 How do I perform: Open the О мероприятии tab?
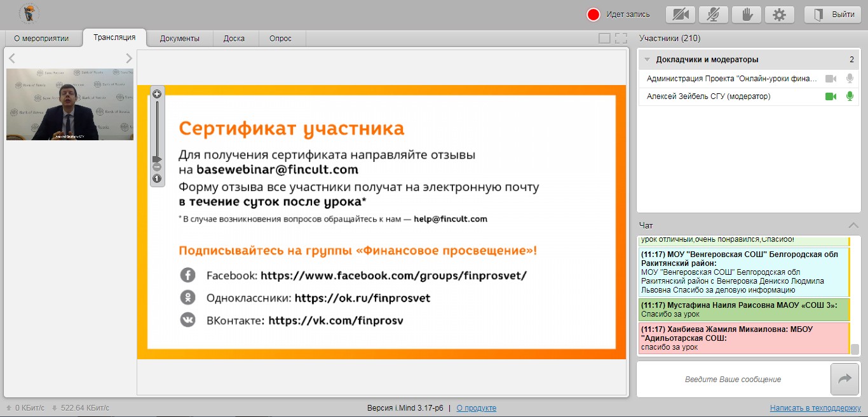[41, 39]
